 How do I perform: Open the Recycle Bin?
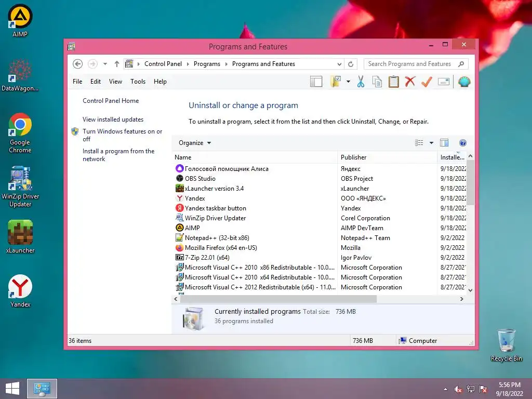pos(506,345)
